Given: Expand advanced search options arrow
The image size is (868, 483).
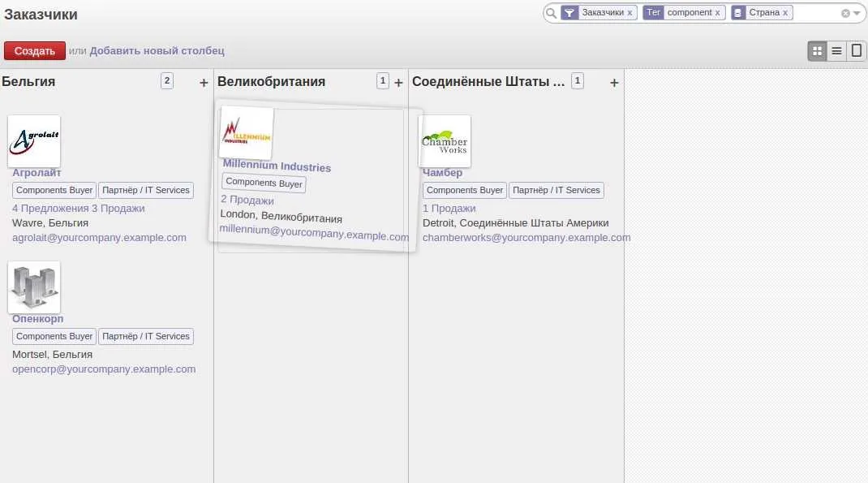Looking at the screenshot, I should tap(857, 13).
